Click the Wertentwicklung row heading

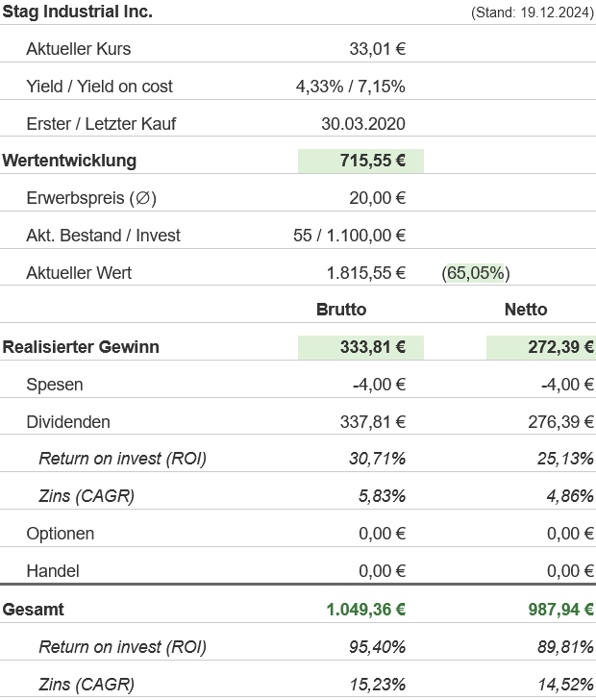pyautogui.click(x=69, y=161)
